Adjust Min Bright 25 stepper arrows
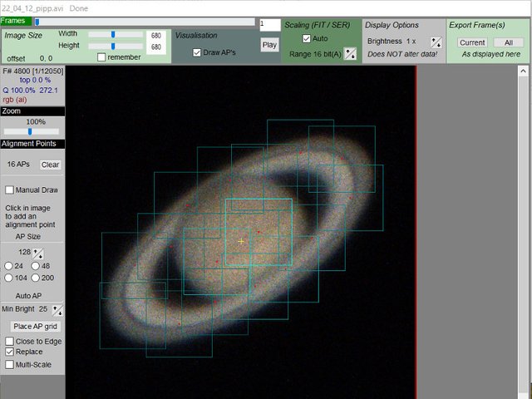Image resolution: width=532 pixels, height=399 pixels. (x=57, y=310)
